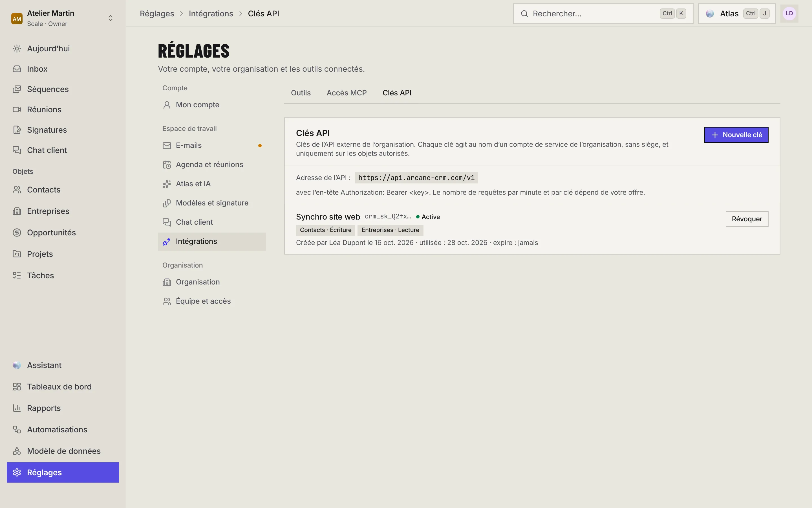Viewport: 812px width, 508px height.
Task: Click the Réglages gear icon
Action: tap(17, 473)
